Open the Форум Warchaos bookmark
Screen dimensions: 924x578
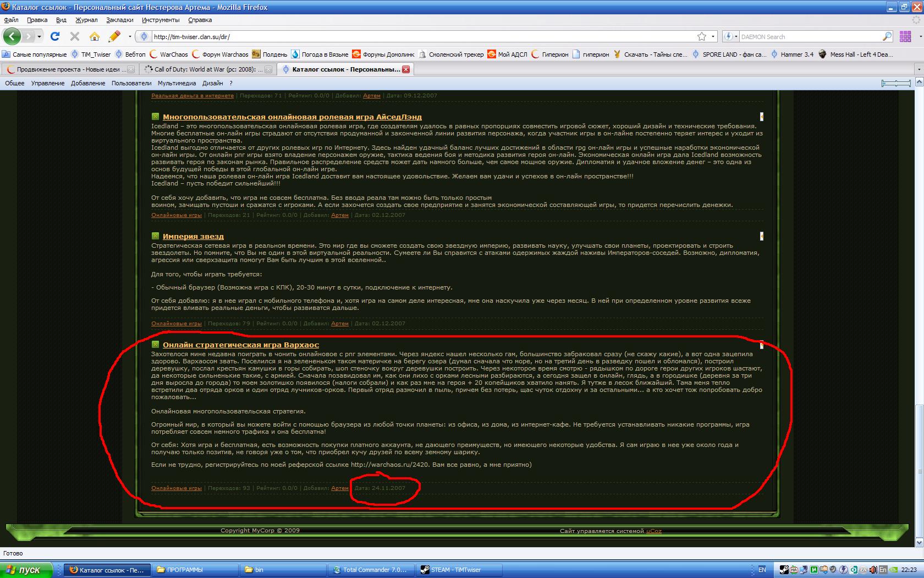coord(220,54)
